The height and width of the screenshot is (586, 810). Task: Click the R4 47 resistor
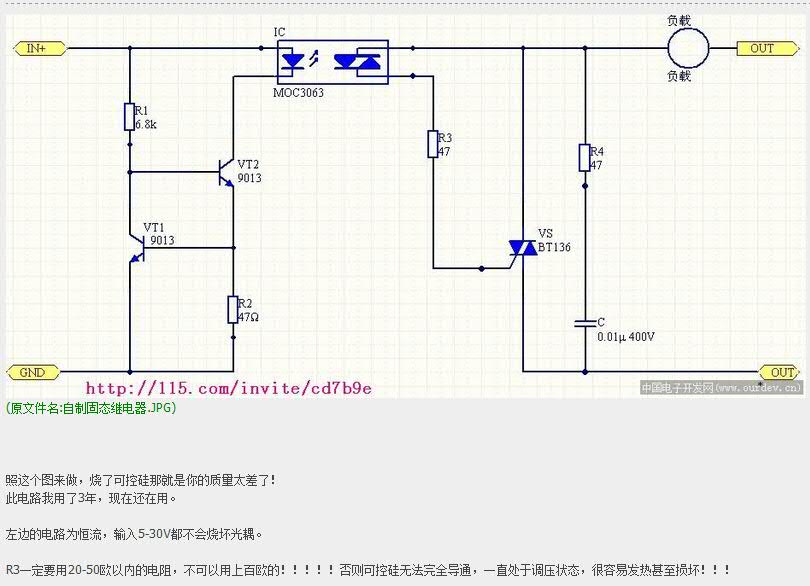tap(584, 157)
